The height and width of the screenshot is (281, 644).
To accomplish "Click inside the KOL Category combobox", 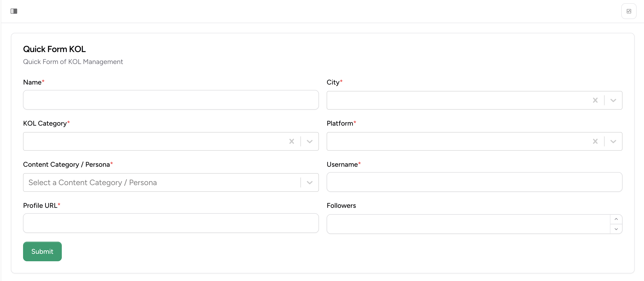I will click(x=150, y=141).
